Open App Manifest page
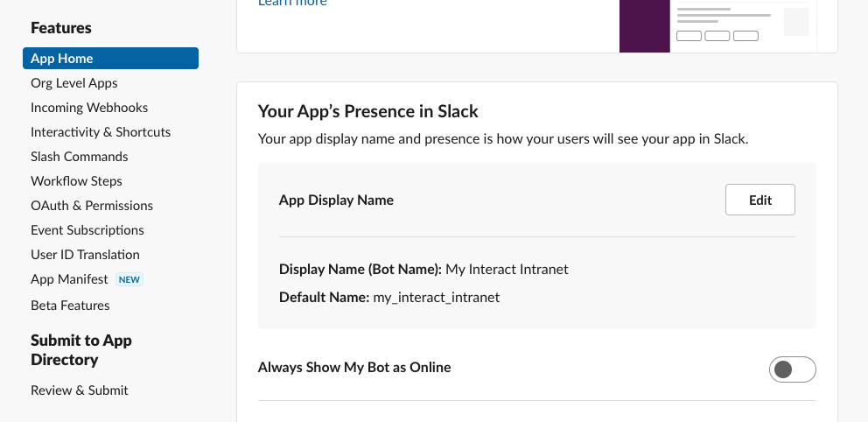 tap(69, 279)
